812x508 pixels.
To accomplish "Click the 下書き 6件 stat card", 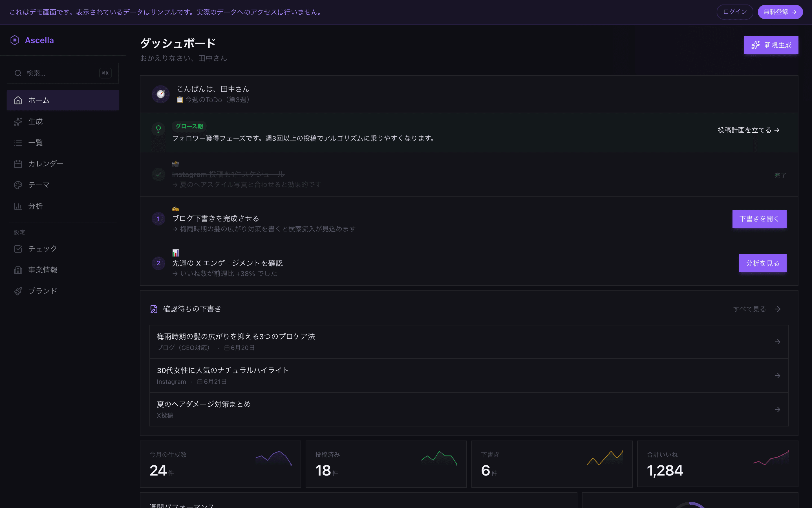I will tap(552, 464).
